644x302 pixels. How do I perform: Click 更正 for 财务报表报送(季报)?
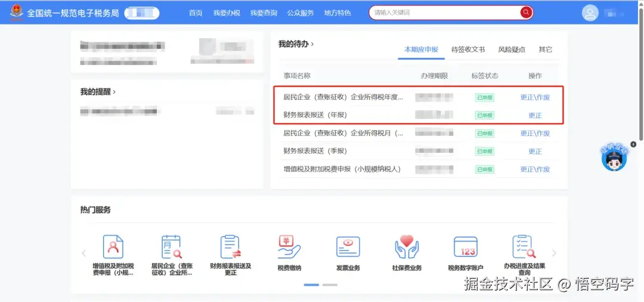(535, 151)
